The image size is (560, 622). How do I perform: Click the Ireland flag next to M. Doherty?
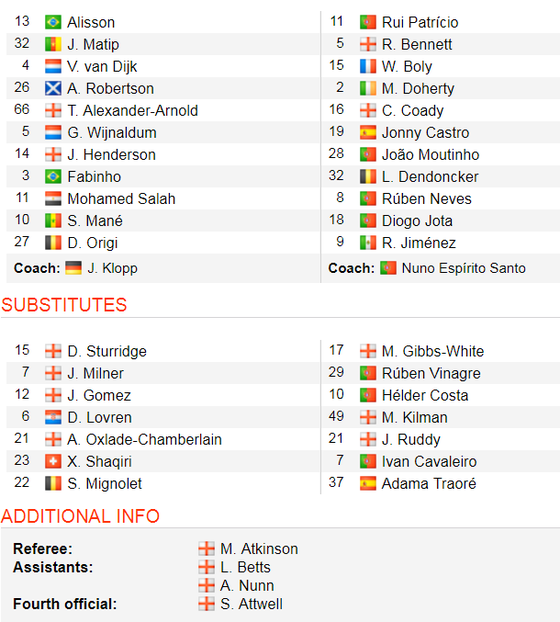368,88
